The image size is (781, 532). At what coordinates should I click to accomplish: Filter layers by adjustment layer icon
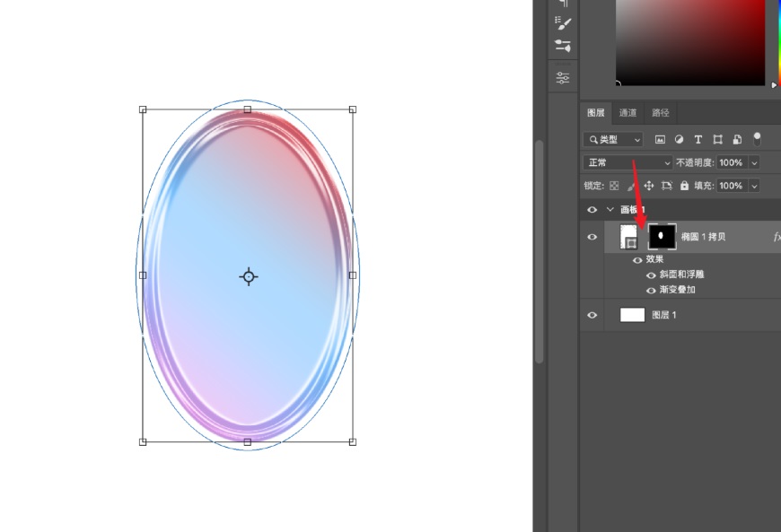679,140
